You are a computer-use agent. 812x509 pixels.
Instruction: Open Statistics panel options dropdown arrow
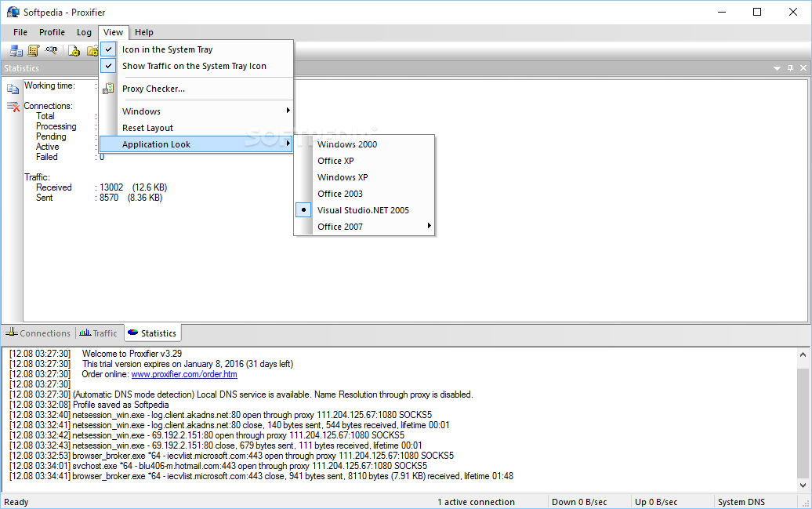777,68
